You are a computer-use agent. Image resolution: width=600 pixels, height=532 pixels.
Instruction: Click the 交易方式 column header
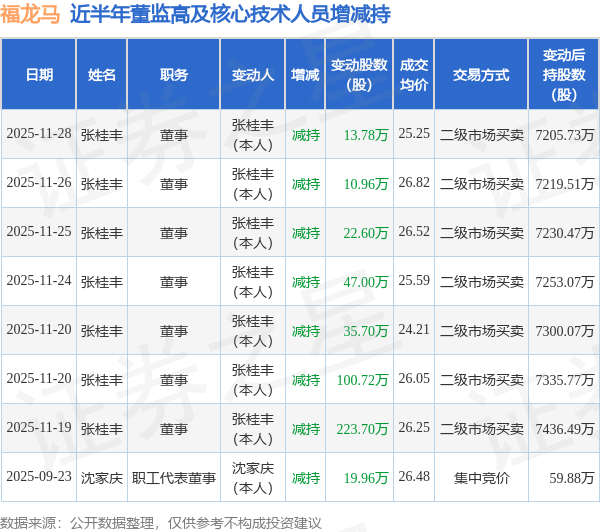click(x=481, y=75)
